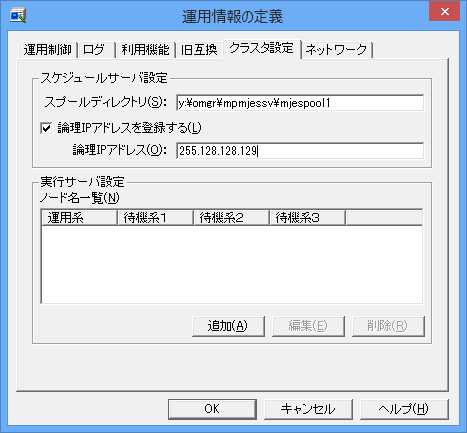The image size is (467, 433).
Task: Click the 待機系2 column header
Action: 231,218
